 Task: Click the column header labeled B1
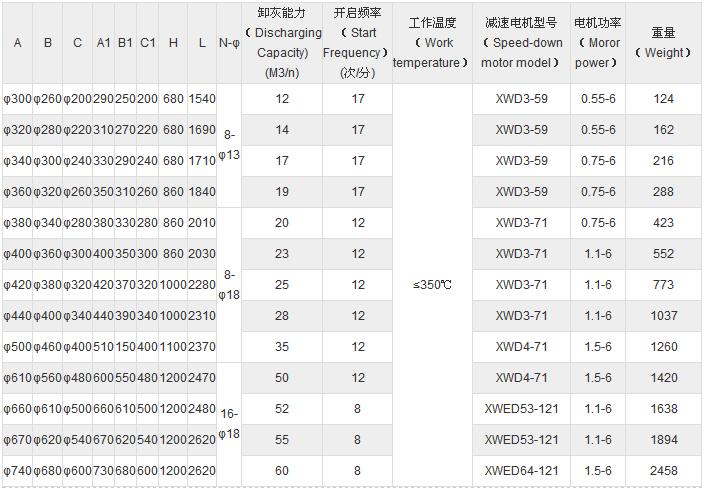tap(125, 43)
